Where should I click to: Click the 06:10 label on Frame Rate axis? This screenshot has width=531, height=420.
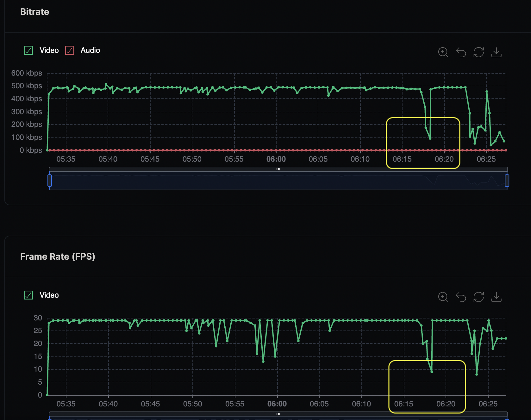(x=361, y=404)
